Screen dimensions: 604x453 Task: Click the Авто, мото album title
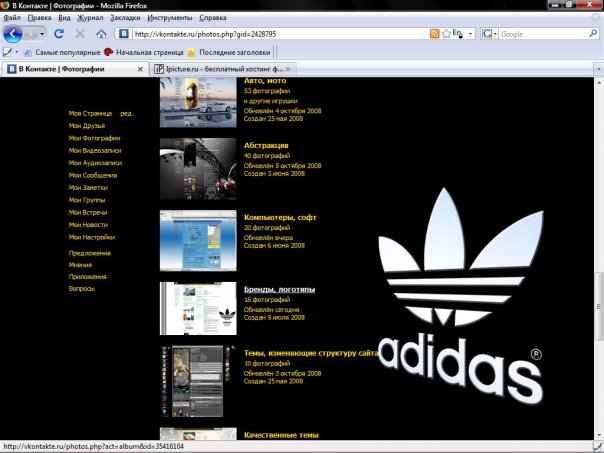click(265, 81)
